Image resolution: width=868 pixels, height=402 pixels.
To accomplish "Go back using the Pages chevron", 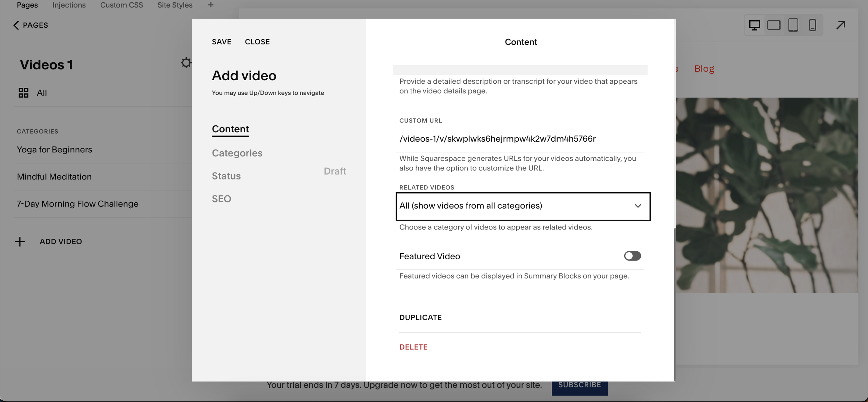I will tap(16, 25).
